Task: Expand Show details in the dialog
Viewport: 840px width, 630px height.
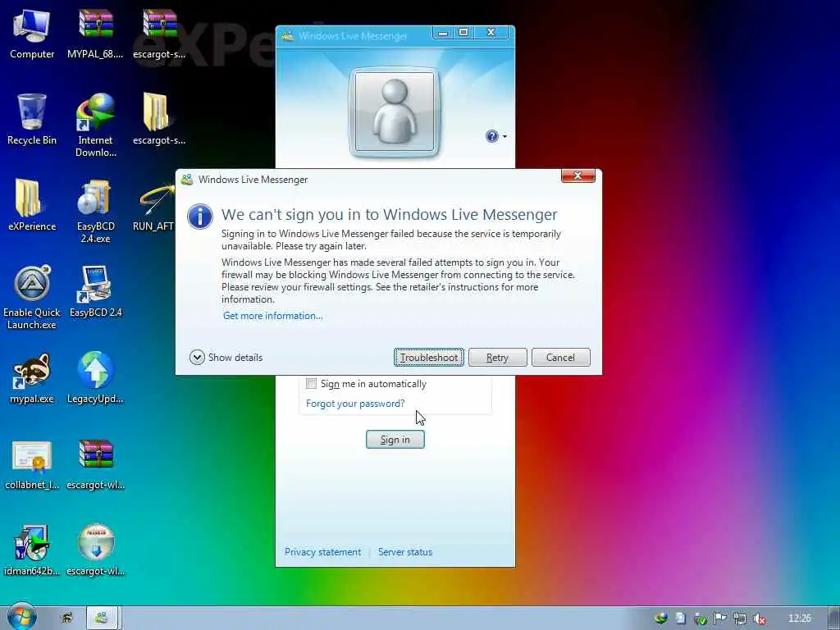Action: [x=226, y=358]
